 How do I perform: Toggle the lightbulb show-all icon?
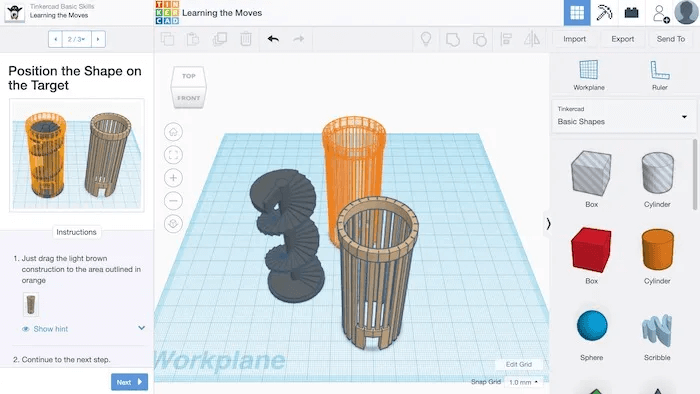pos(426,39)
